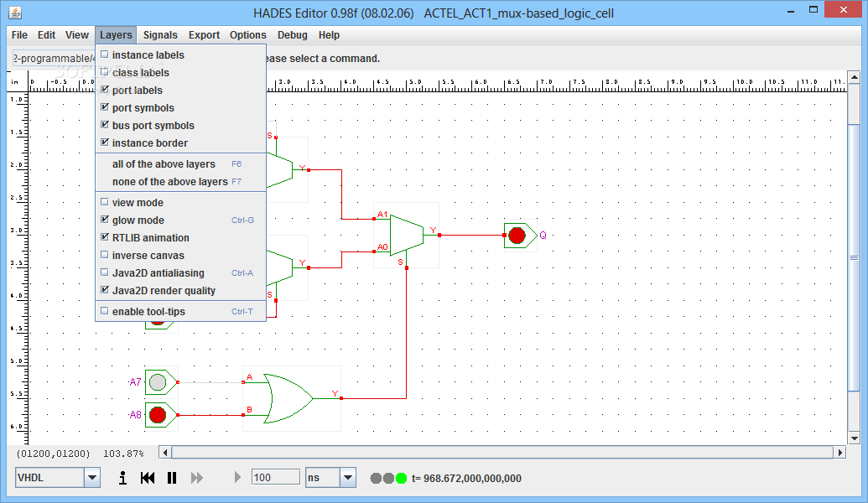
Task: Click the A0 input port label
Action: point(382,246)
